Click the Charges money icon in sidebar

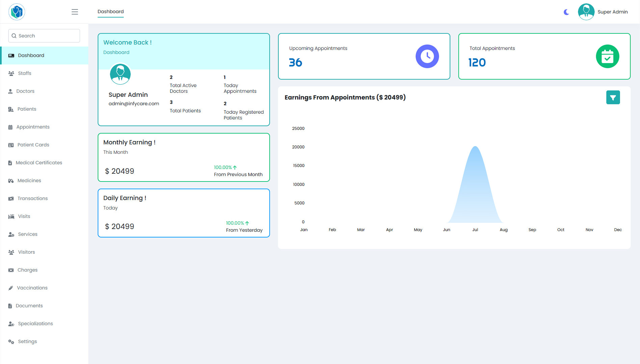[11, 270]
